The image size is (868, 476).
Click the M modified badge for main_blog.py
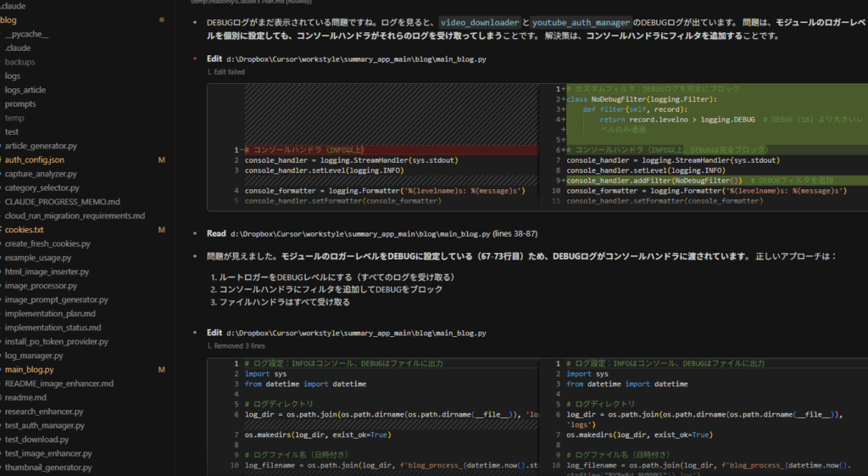(x=161, y=370)
